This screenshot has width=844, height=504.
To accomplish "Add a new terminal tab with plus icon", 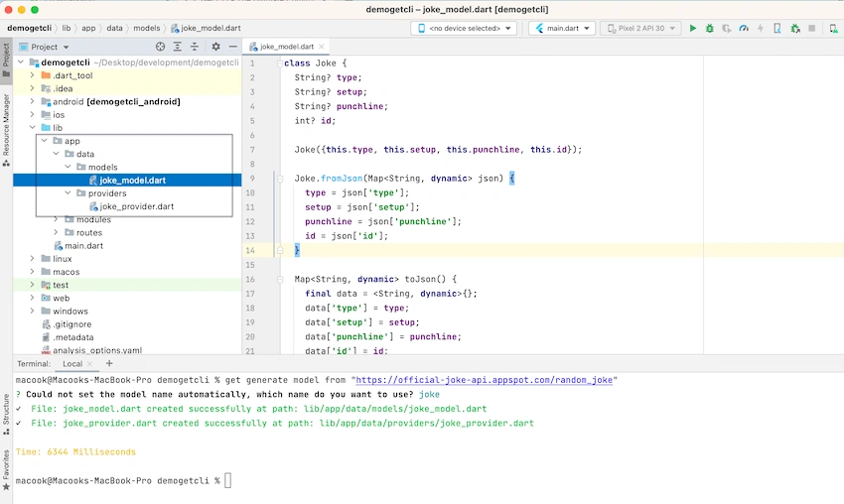I will click(x=109, y=363).
